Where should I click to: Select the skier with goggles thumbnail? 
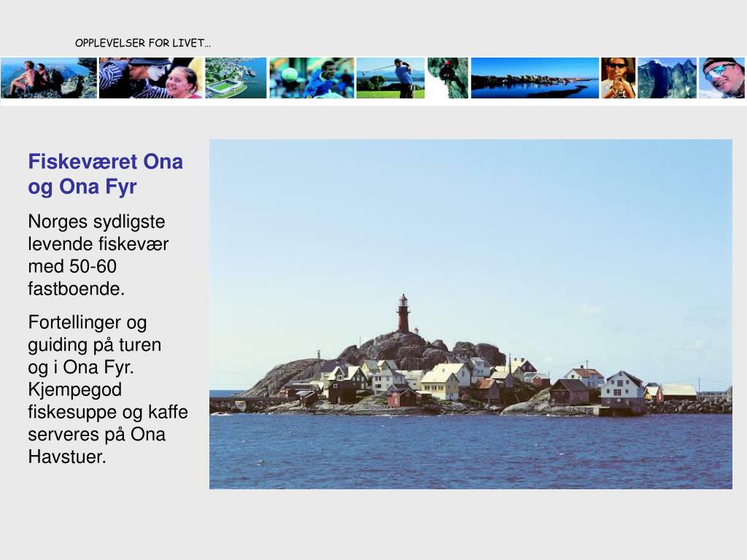721,78
